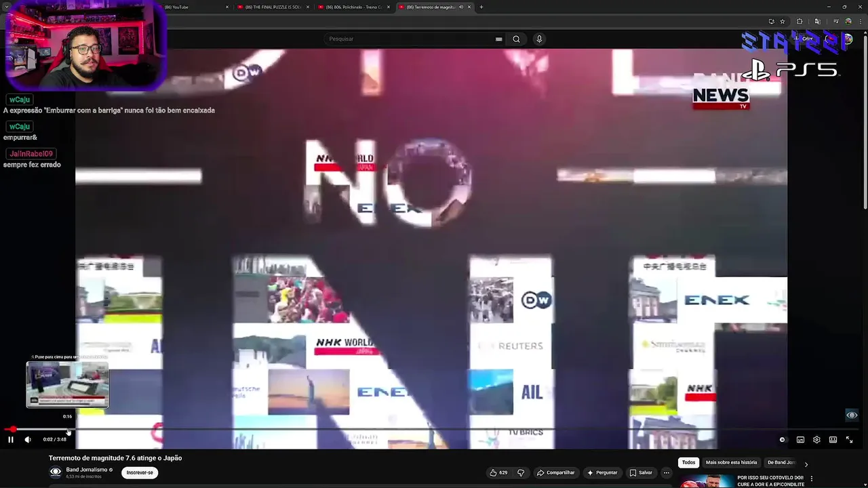Open Band Jornalismo channel avatar
The width and height of the screenshot is (868, 488).
(x=56, y=472)
